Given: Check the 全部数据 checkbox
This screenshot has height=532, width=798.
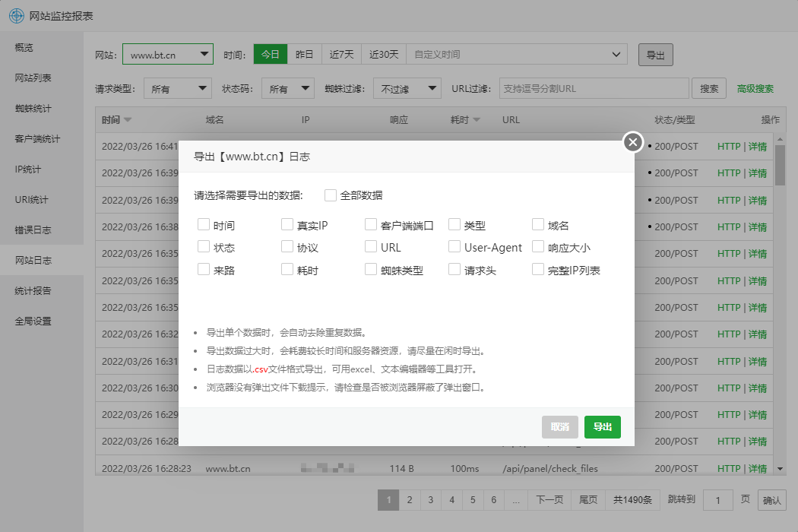Looking at the screenshot, I should click(331, 195).
